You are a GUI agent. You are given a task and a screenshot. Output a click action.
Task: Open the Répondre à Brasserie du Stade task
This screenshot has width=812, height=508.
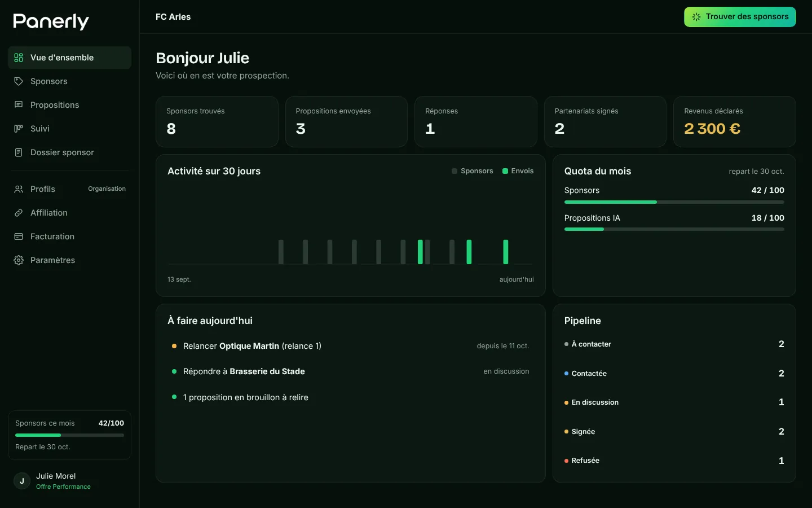coord(351,371)
